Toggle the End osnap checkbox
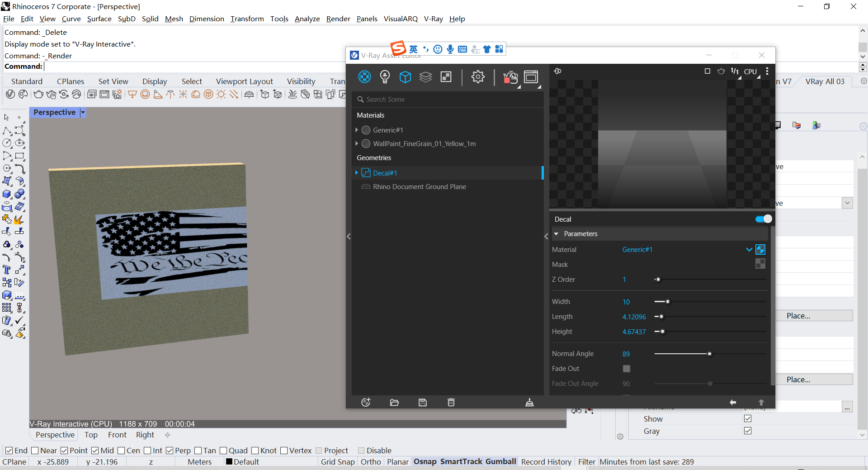 [9, 451]
